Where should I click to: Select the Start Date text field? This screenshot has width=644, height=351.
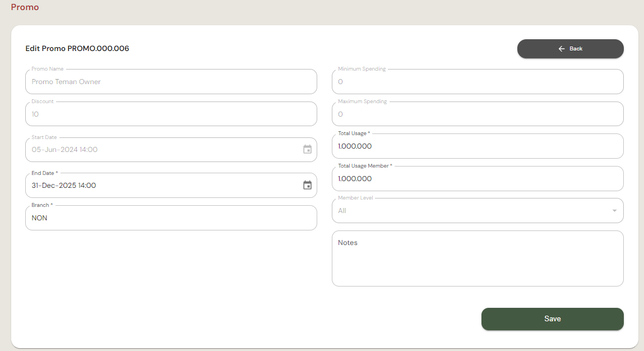click(163, 150)
